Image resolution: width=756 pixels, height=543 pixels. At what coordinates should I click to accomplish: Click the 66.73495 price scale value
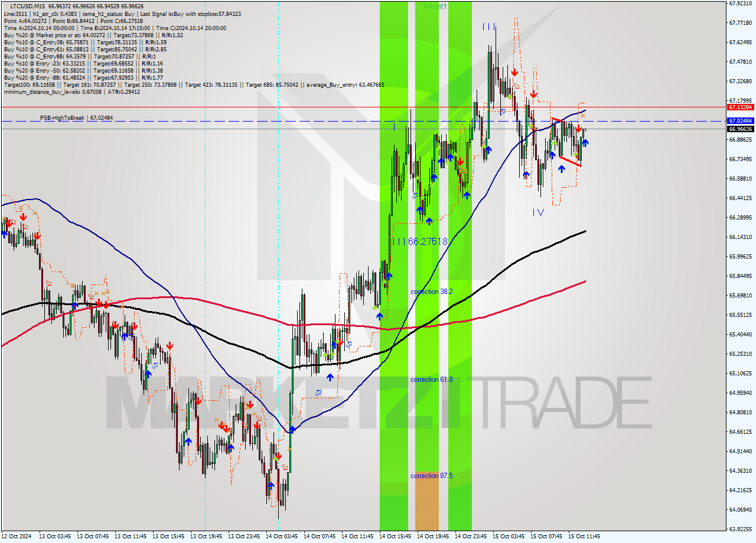tap(741, 159)
